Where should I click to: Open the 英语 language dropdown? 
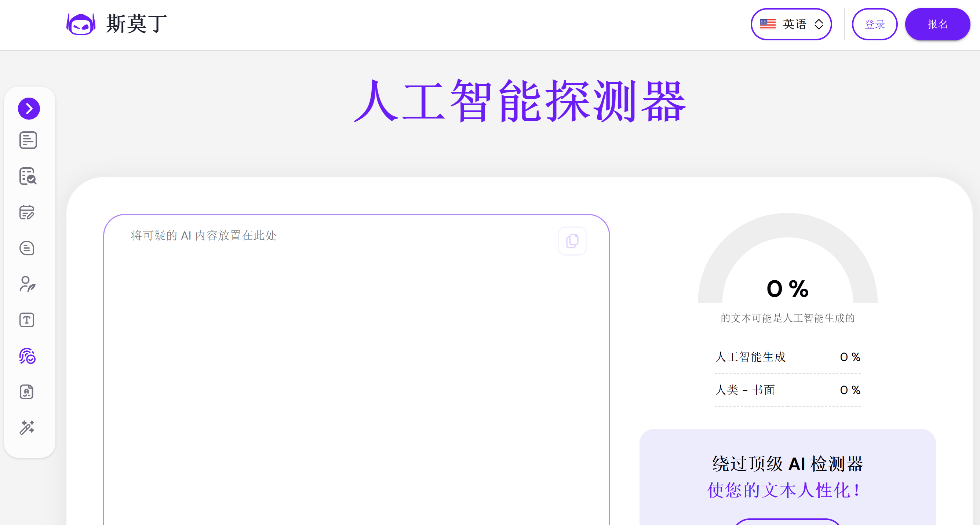791,24
